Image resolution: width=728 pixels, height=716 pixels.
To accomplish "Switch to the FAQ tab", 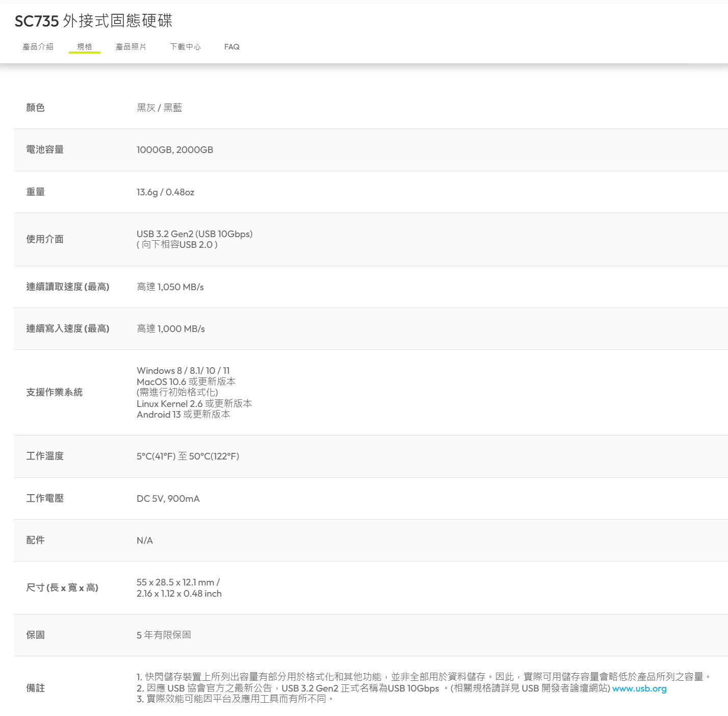I will point(232,46).
